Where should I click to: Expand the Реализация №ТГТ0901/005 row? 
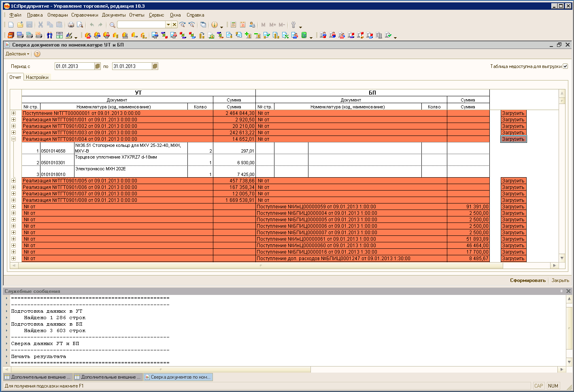[13, 181]
